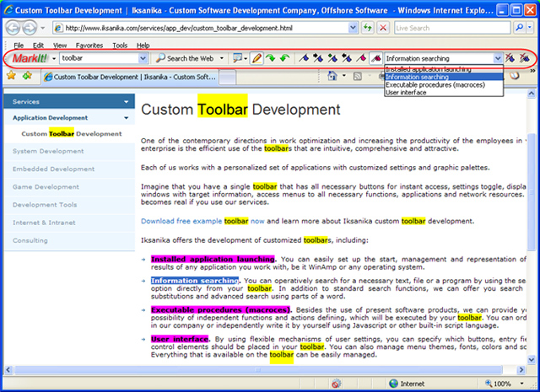Click the Add to Favorites star icon

pyautogui.click(x=27, y=75)
